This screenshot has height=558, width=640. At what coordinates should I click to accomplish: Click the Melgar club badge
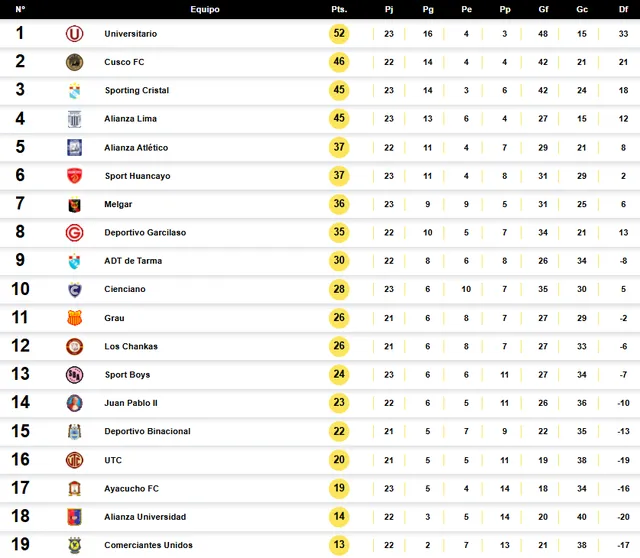point(74,204)
